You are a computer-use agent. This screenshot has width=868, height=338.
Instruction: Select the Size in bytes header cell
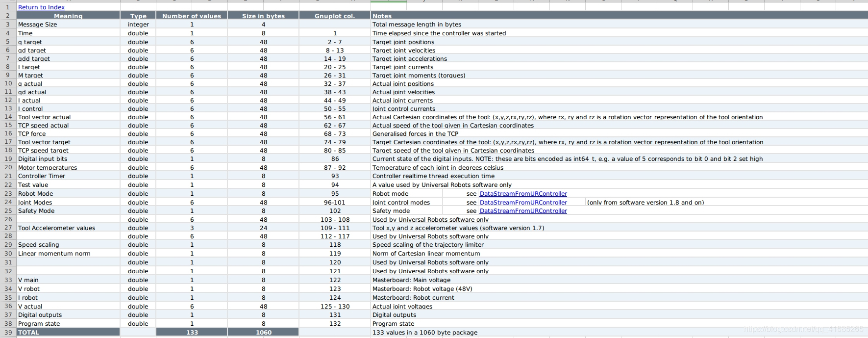pyautogui.click(x=263, y=16)
